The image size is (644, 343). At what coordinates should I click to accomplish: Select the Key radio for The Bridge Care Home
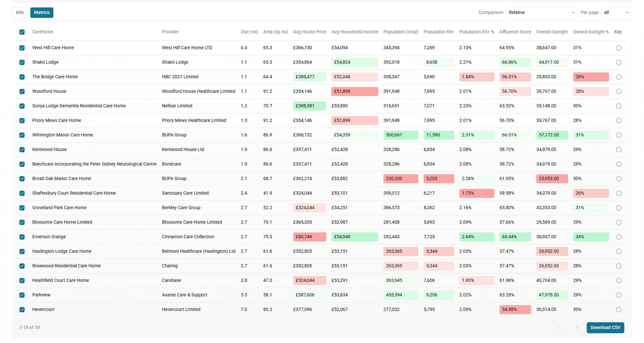pos(619,77)
